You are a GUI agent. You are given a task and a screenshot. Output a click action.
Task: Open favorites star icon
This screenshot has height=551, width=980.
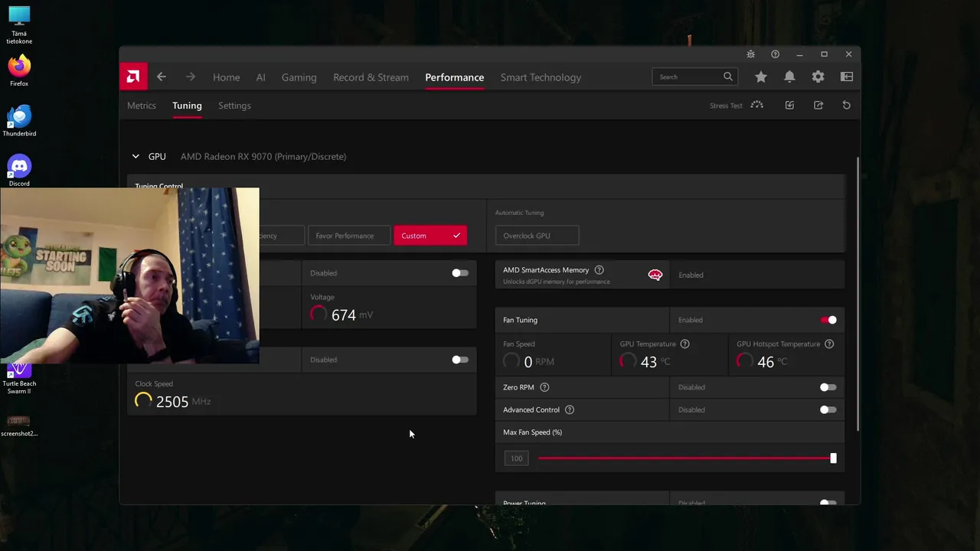(x=760, y=77)
